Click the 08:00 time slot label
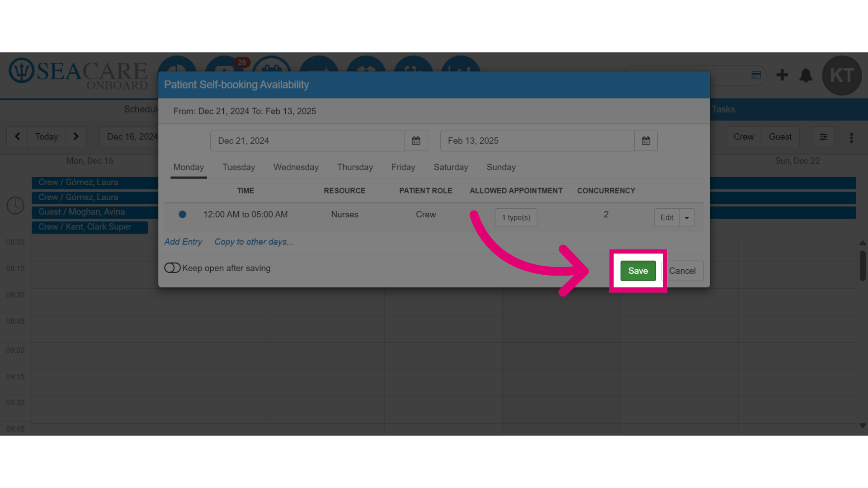The image size is (868, 488). pyautogui.click(x=15, y=242)
